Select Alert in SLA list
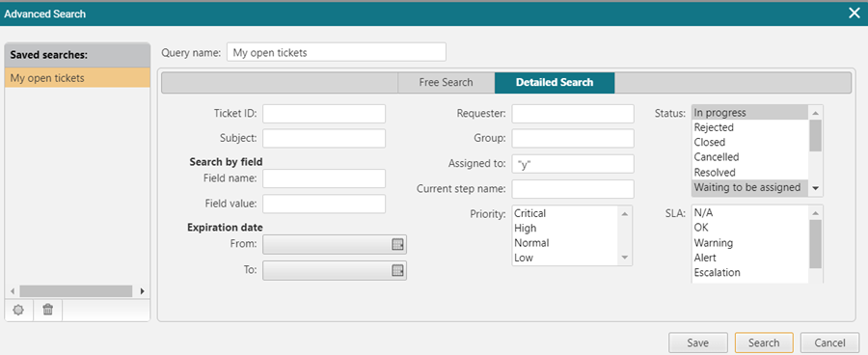868x355 pixels. (x=750, y=258)
